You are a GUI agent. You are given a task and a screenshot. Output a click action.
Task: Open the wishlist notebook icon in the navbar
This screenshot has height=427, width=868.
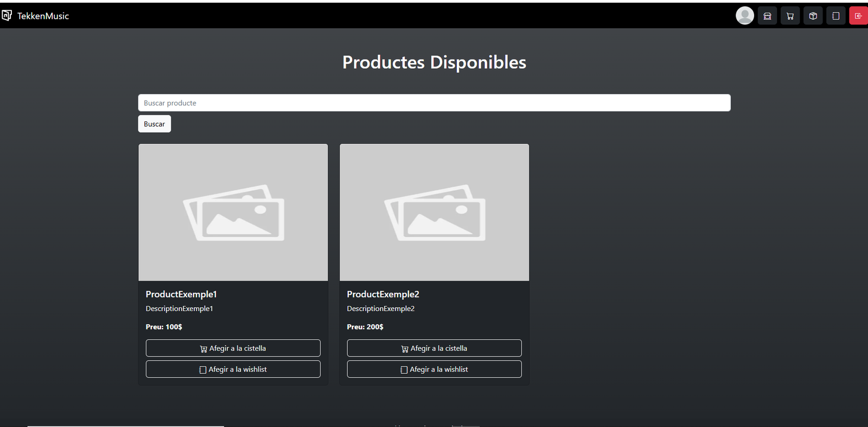coord(835,16)
